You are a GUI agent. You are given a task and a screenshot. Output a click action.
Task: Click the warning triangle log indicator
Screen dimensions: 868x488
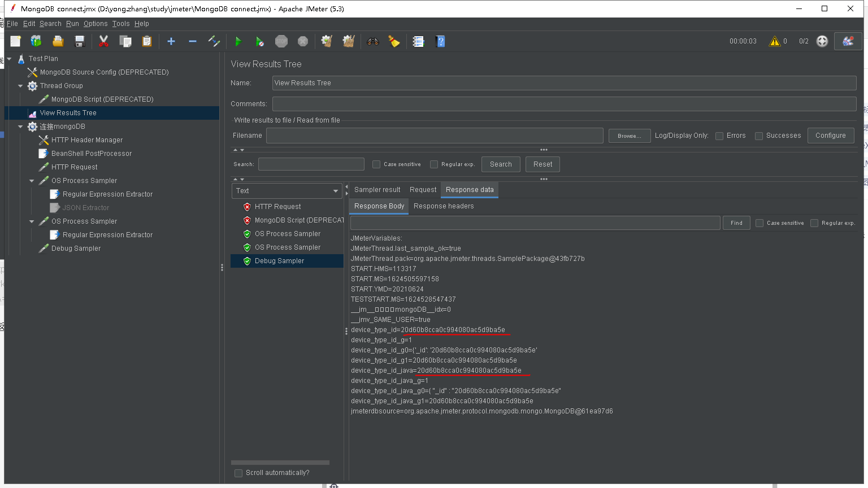click(775, 41)
